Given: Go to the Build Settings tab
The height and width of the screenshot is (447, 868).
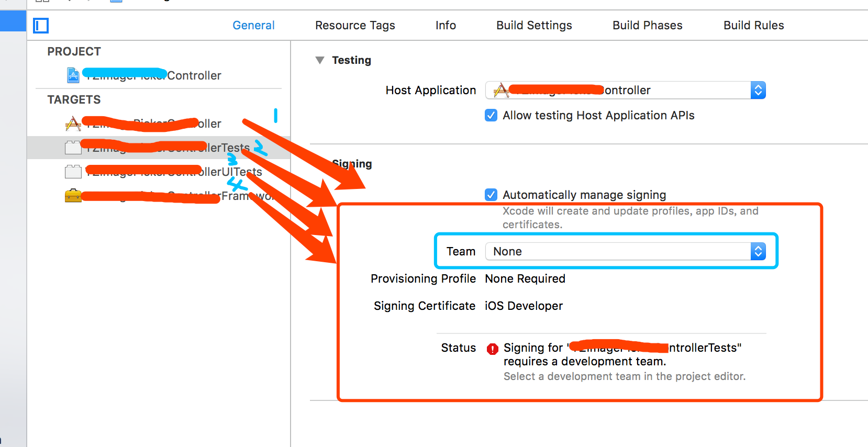Looking at the screenshot, I should pyautogui.click(x=534, y=25).
